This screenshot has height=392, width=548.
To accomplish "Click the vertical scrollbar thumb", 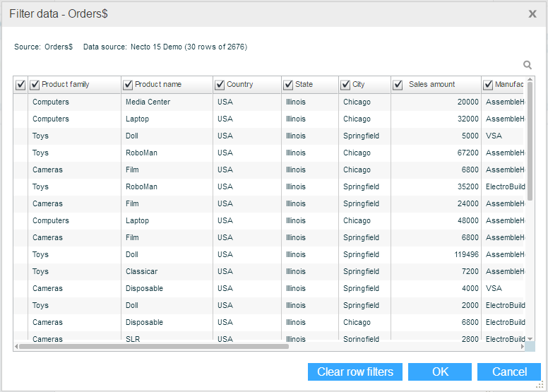I will tap(530, 141).
